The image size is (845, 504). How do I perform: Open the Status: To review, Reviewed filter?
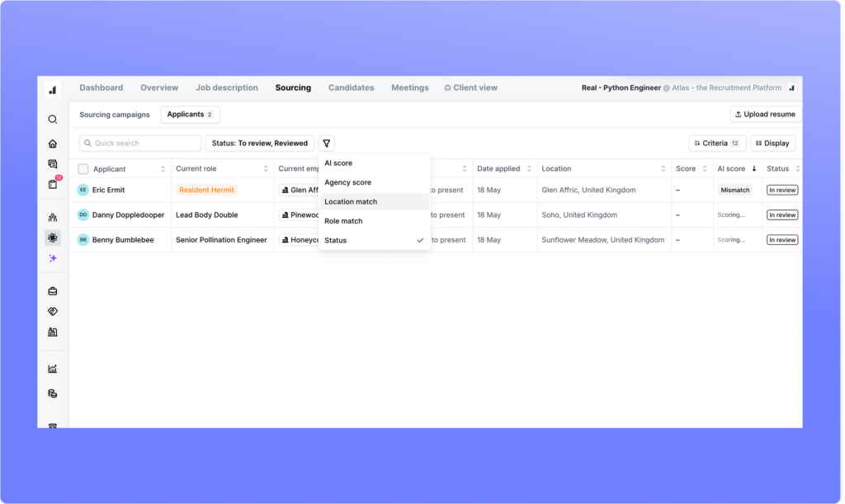point(260,144)
